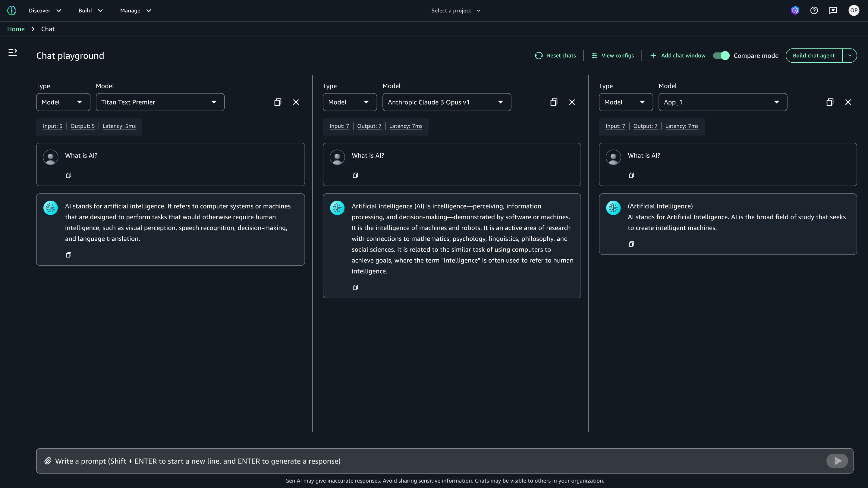Open the Select a project dropdown
This screenshot has width=868, height=488.
[456, 11]
